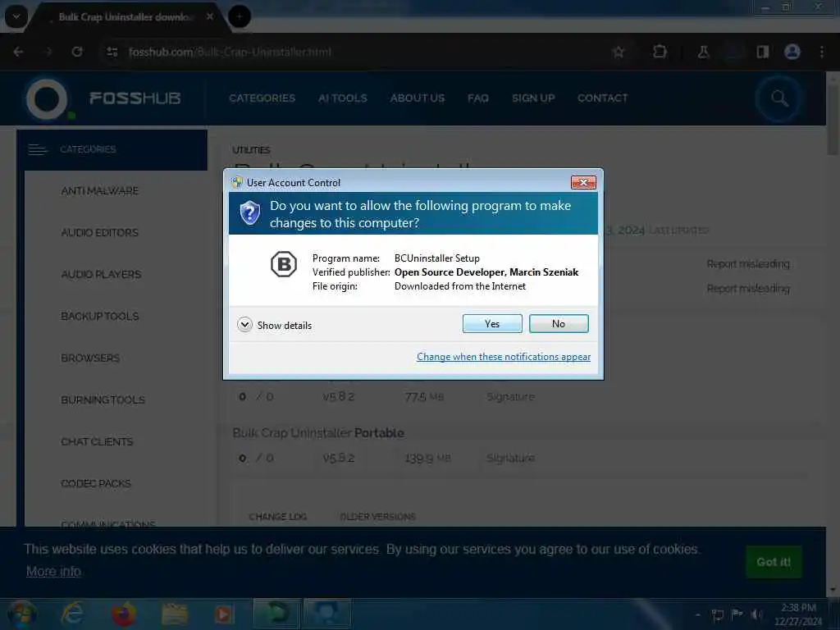Open OLDER VERSIONS tab
This screenshot has height=630, width=840.
(x=377, y=517)
